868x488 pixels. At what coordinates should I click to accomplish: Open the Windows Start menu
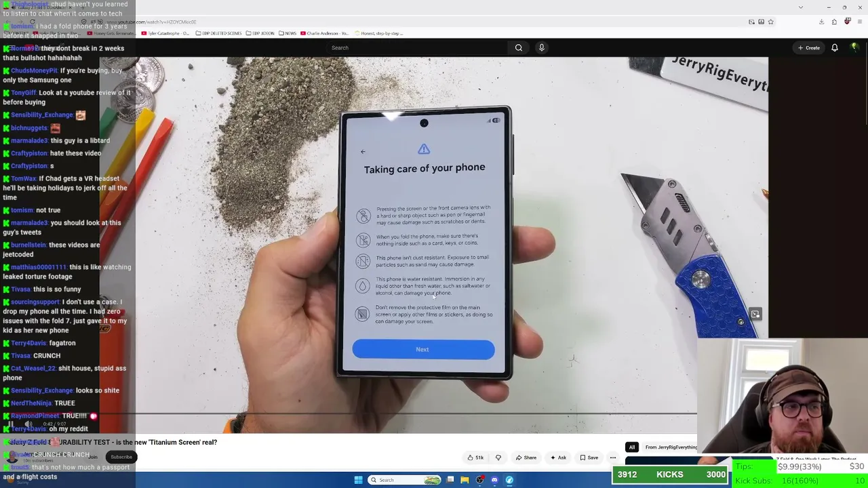[359, 480]
